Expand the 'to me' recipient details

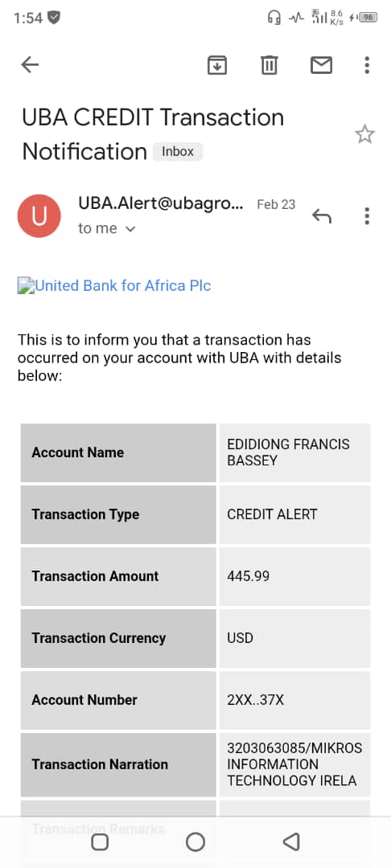[107, 228]
